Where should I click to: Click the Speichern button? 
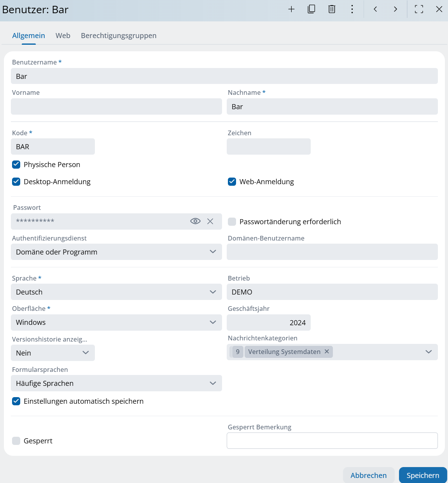point(423,475)
